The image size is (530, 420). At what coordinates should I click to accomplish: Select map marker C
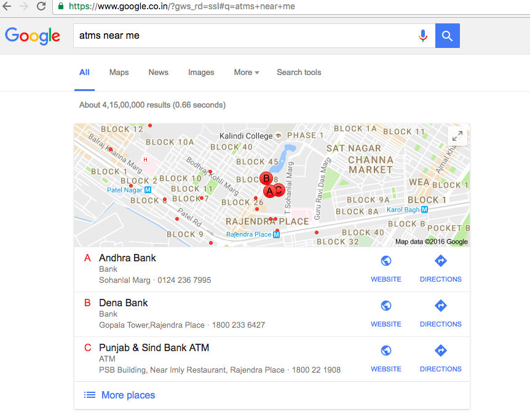(x=280, y=190)
